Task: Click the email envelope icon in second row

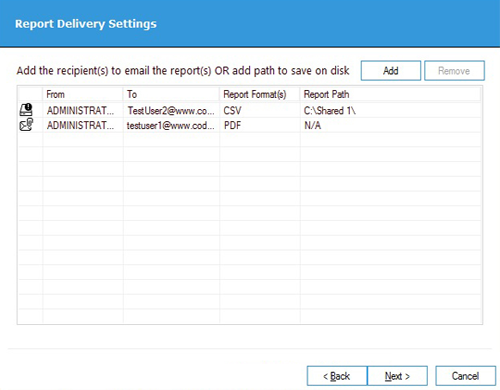Action: point(26,125)
